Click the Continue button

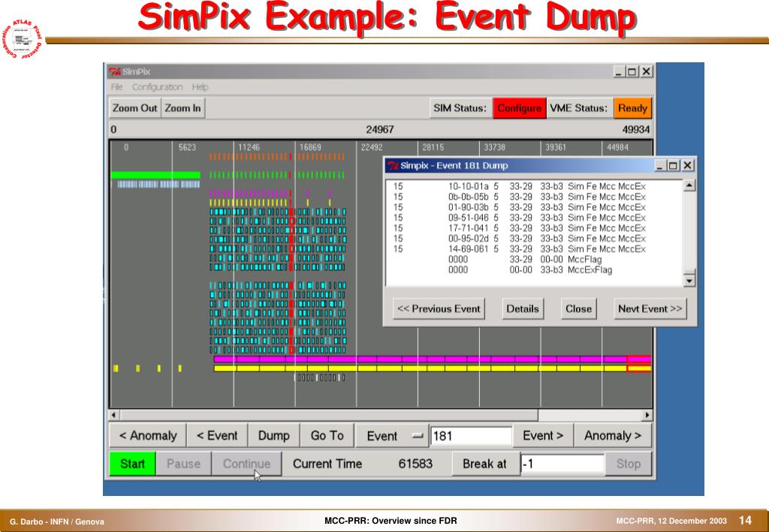tap(246, 464)
